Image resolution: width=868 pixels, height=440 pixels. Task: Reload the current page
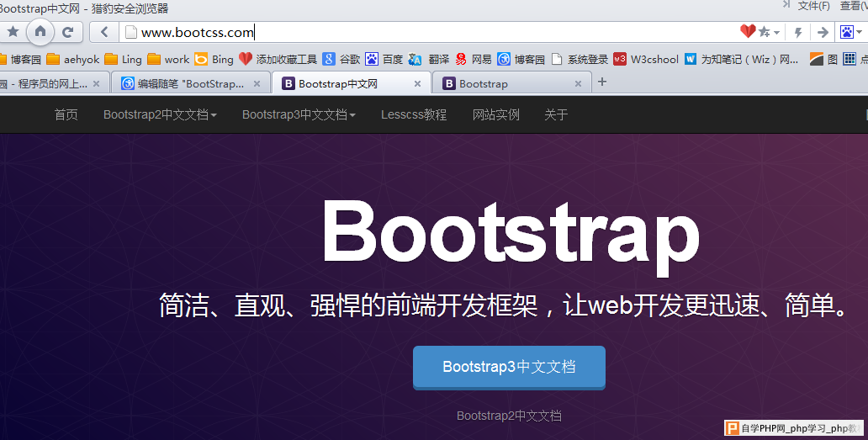coord(68,32)
